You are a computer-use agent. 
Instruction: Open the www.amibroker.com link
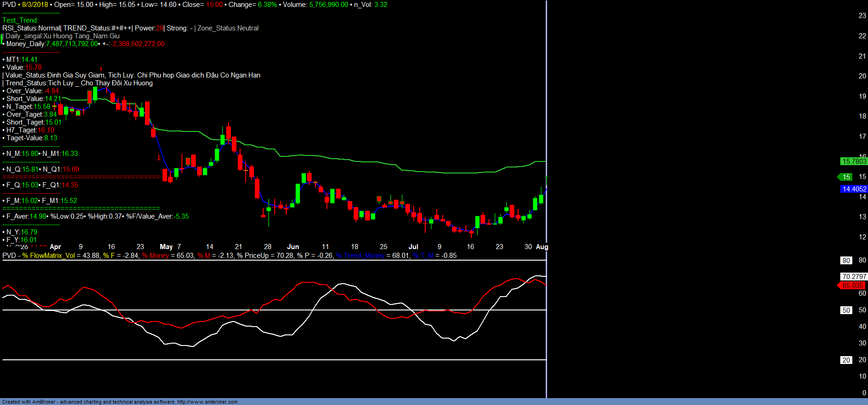coord(207,402)
